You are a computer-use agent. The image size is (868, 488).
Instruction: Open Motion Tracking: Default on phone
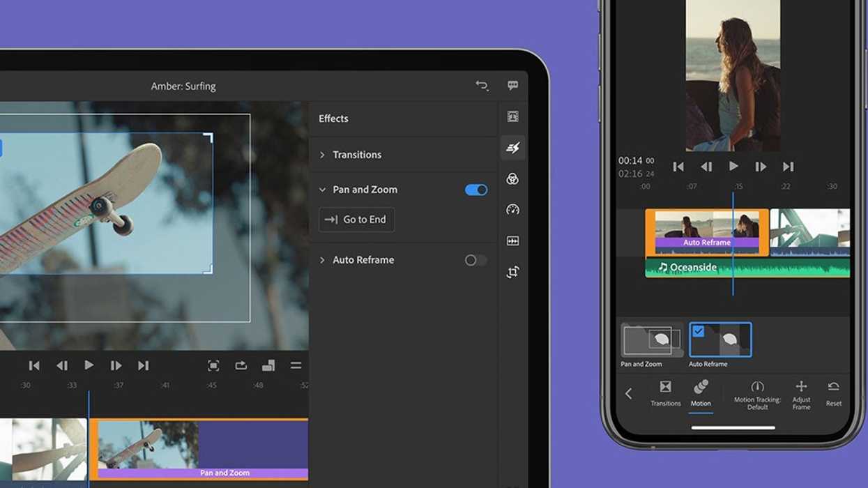click(757, 395)
